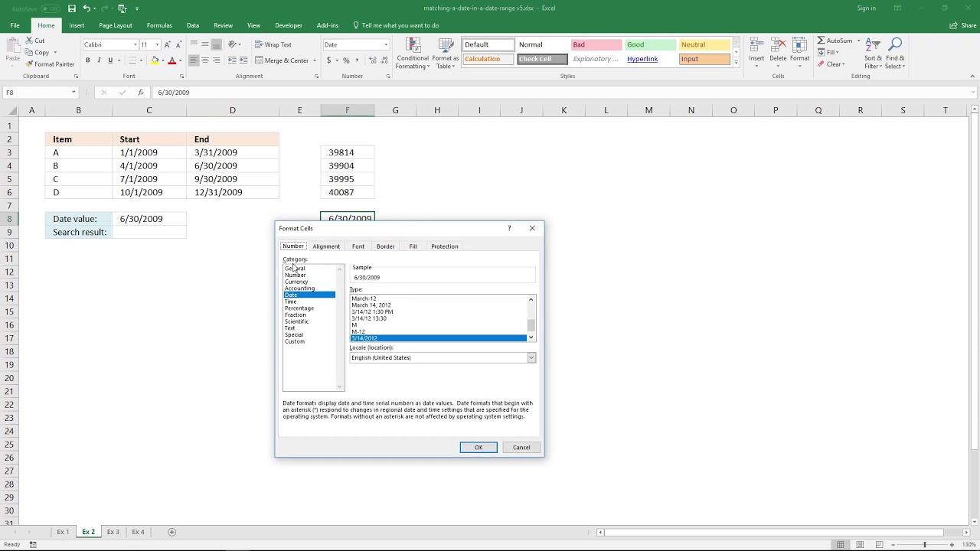Switch to Alignment tab in Format Cells
This screenshot has height=551, width=980.
pyautogui.click(x=326, y=246)
